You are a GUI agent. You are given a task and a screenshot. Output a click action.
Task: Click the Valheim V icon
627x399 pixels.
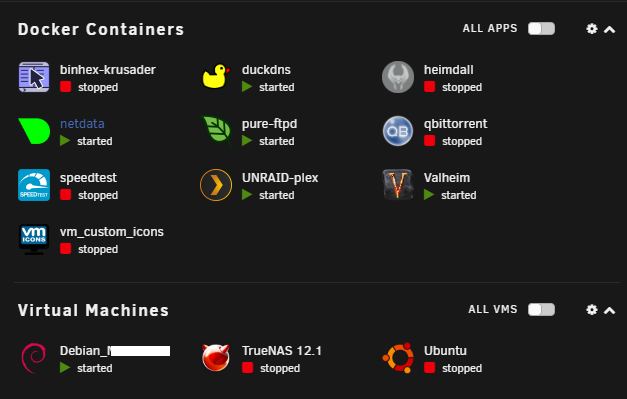point(398,184)
